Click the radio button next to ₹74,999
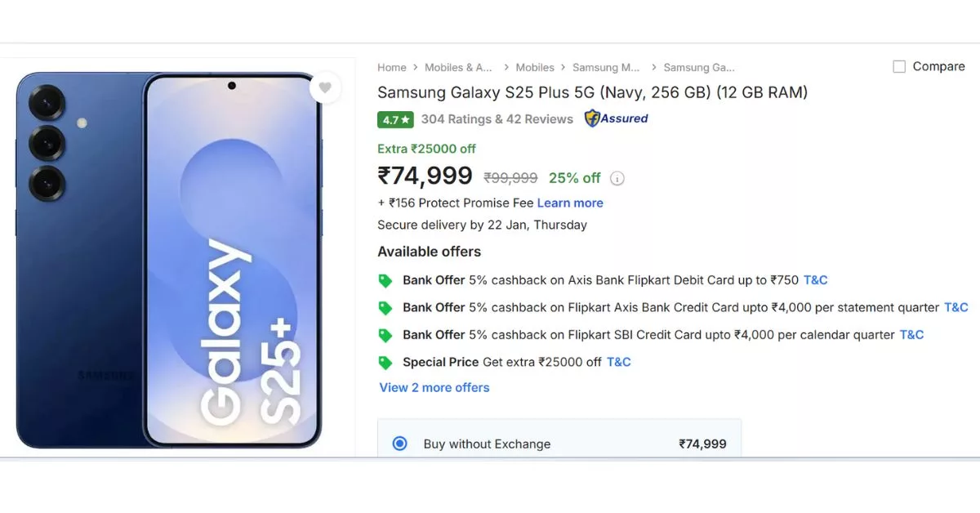Image resolution: width=980 pixels, height=513 pixels. 399,444
